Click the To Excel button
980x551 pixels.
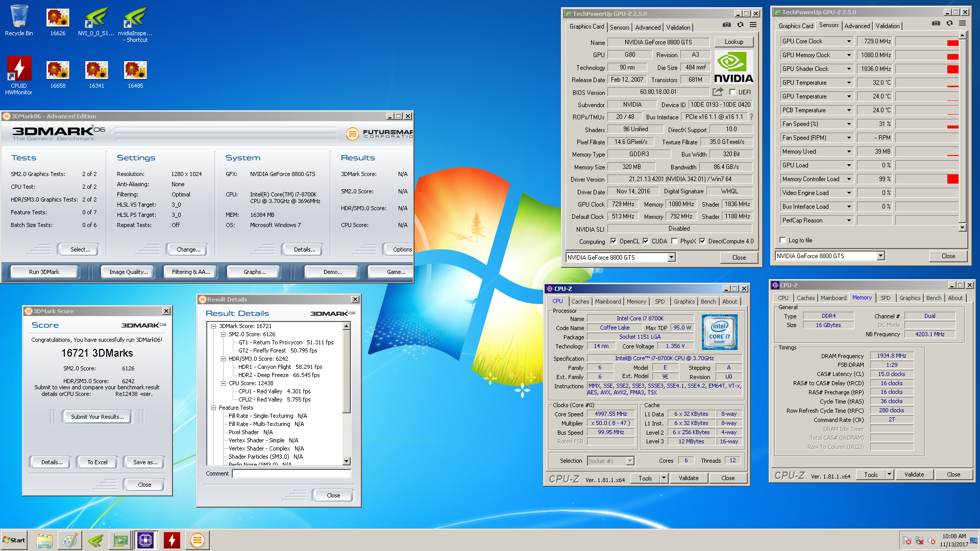tap(97, 462)
